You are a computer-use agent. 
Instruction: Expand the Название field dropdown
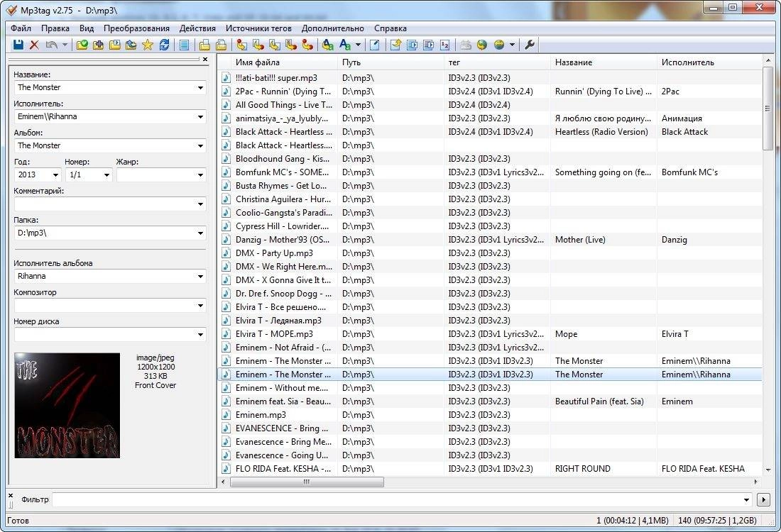point(200,87)
